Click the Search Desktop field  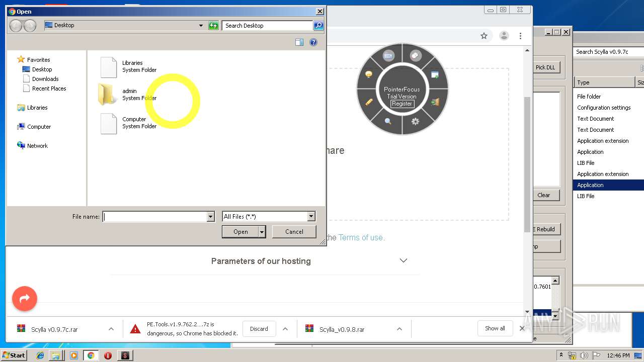(x=268, y=26)
